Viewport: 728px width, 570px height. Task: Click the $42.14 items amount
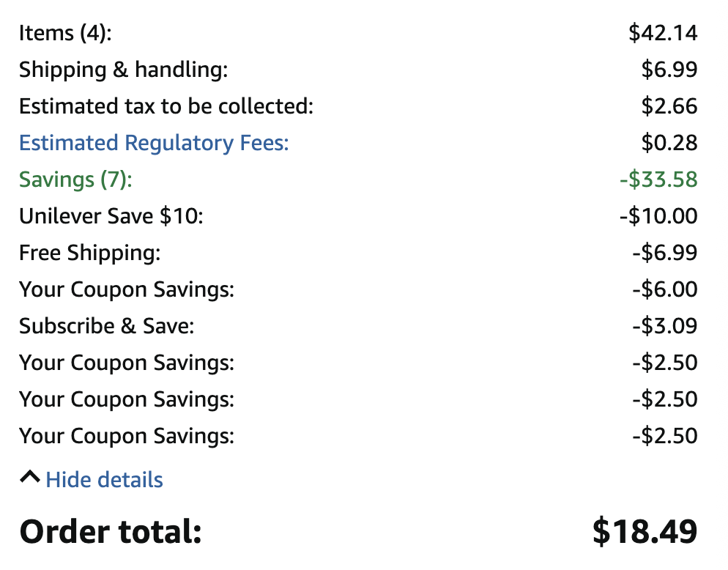tap(663, 33)
